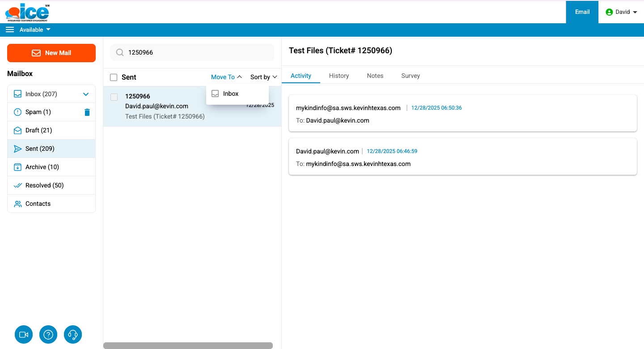Screen dimensions: 644x349
Task: Click the headset support icon
Action: point(73,335)
